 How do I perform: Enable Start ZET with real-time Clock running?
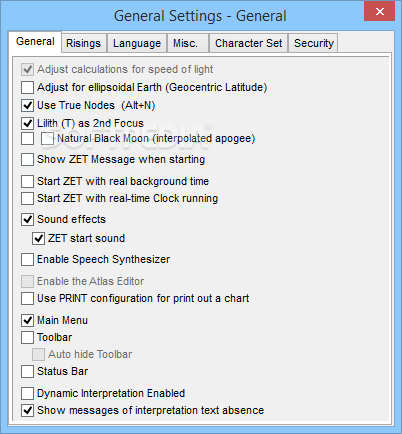click(x=27, y=199)
